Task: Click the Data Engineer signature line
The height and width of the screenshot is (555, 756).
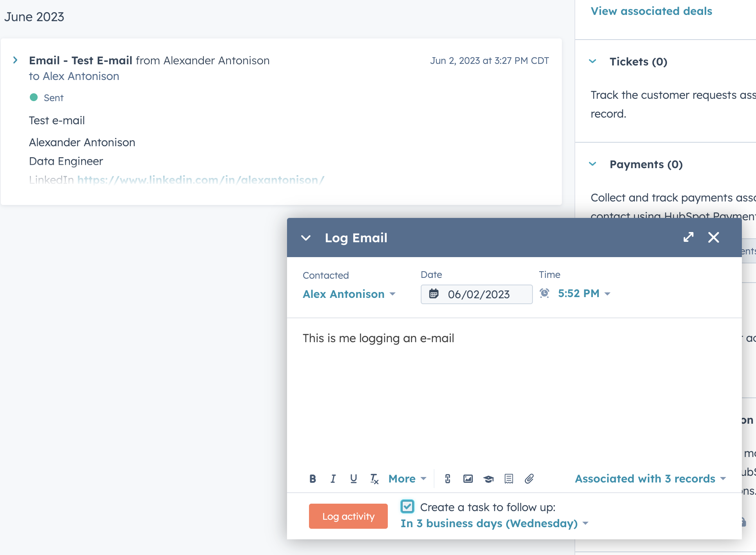Action: pos(66,161)
